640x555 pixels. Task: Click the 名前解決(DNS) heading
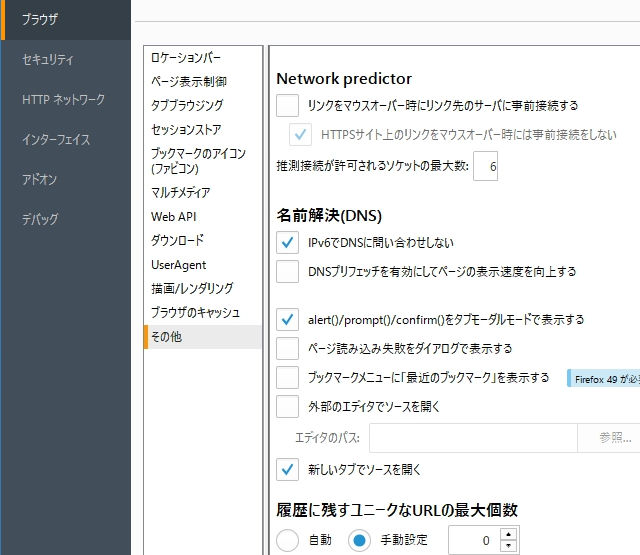click(x=329, y=215)
